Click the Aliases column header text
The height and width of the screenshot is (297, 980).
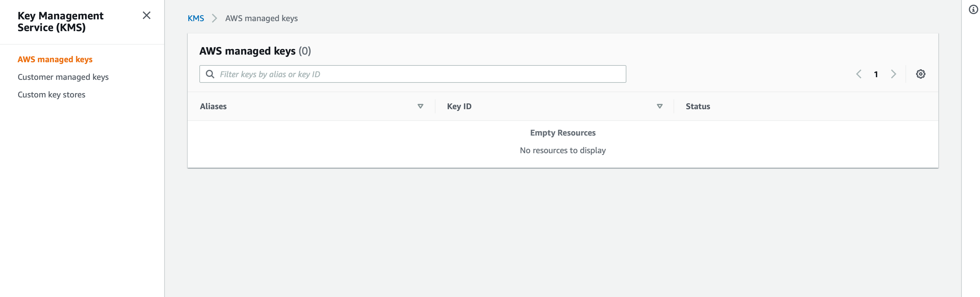[213, 106]
